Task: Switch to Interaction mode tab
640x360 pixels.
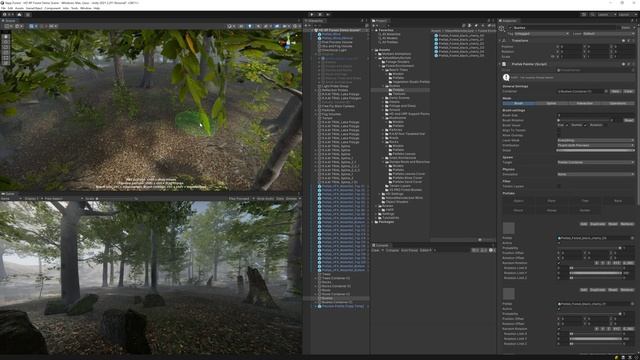Action: coord(584,103)
